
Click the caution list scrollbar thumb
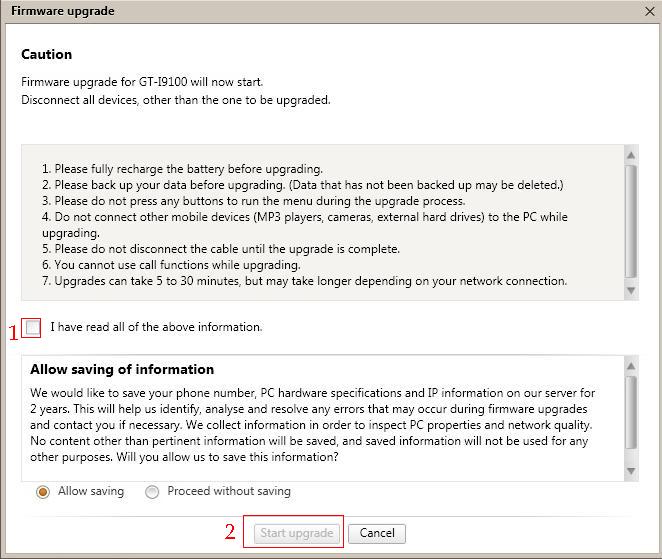click(x=631, y=222)
